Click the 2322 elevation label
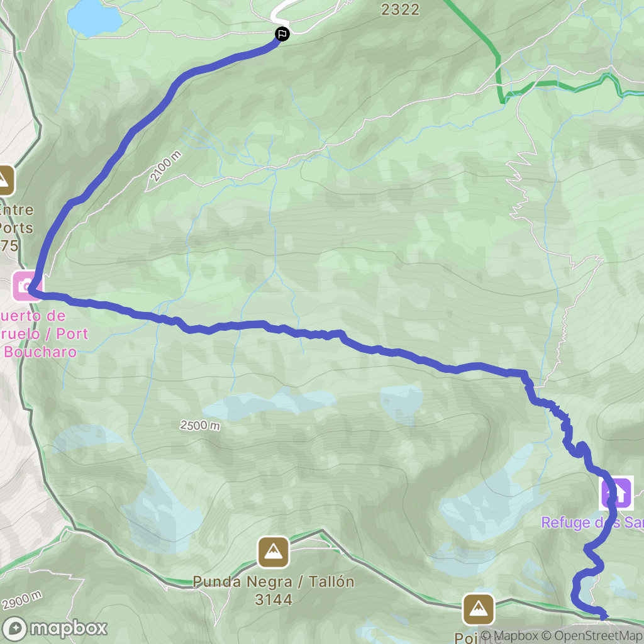This screenshot has height=644, width=644. (400, 9)
